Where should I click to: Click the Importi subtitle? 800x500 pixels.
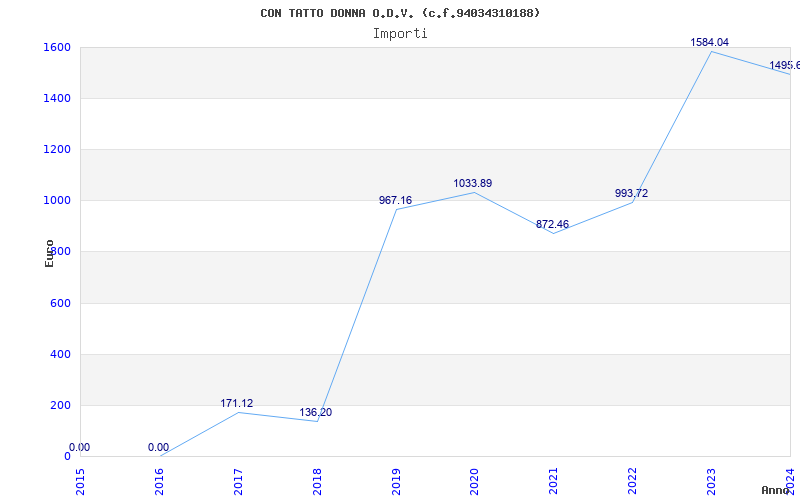pos(400,34)
